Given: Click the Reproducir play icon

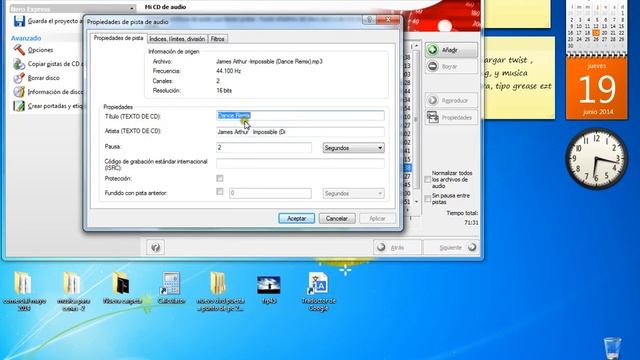Looking at the screenshot, I should coord(433,100).
